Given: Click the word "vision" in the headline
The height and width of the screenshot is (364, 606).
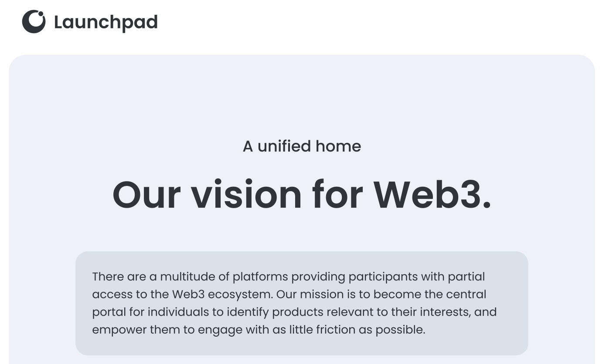Looking at the screenshot, I should click(246, 195).
